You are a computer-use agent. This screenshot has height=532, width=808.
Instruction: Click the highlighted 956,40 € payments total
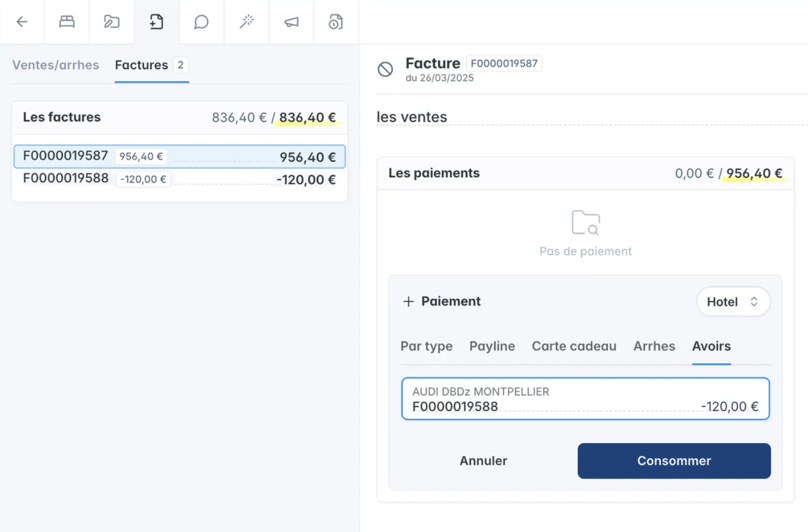click(x=754, y=174)
